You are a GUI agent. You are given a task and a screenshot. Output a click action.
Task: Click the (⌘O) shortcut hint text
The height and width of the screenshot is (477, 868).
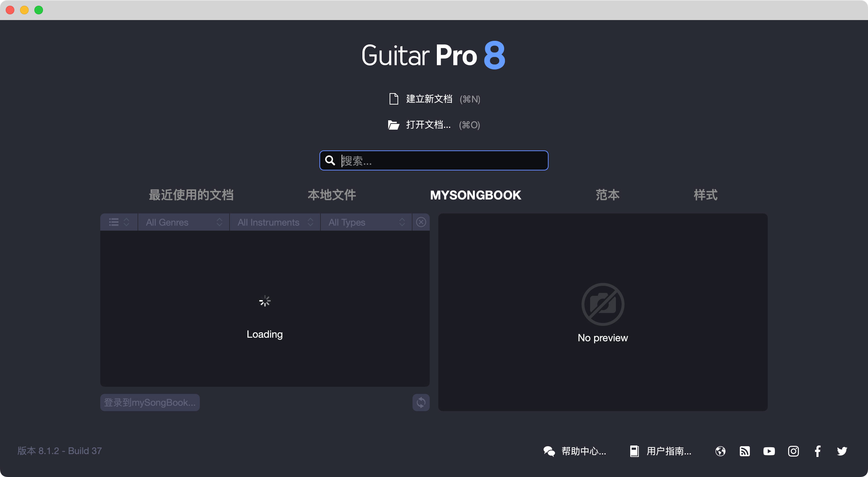469,125
